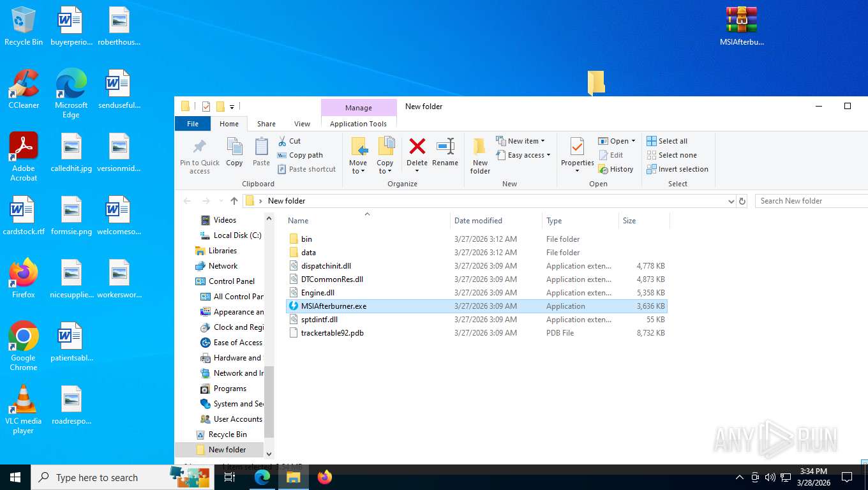The width and height of the screenshot is (868, 490).
Task: Select User Accounts in navigation pane
Action: (x=237, y=419)
